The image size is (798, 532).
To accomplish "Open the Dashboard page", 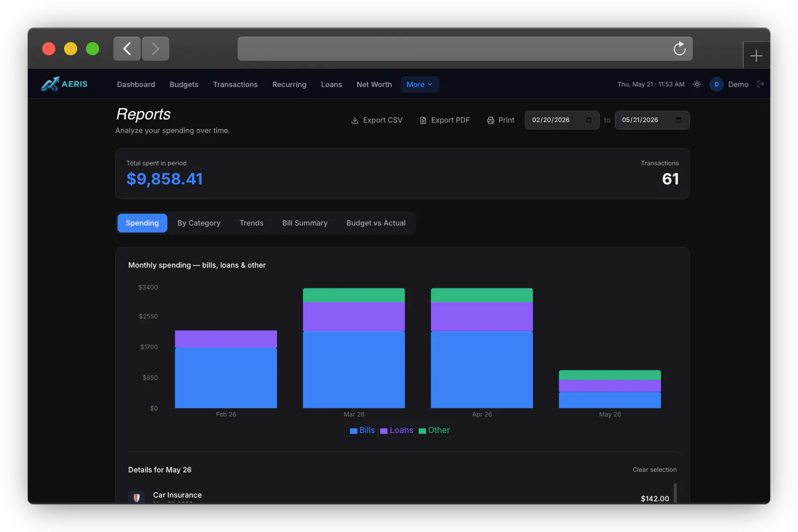I will coord(136,84).
